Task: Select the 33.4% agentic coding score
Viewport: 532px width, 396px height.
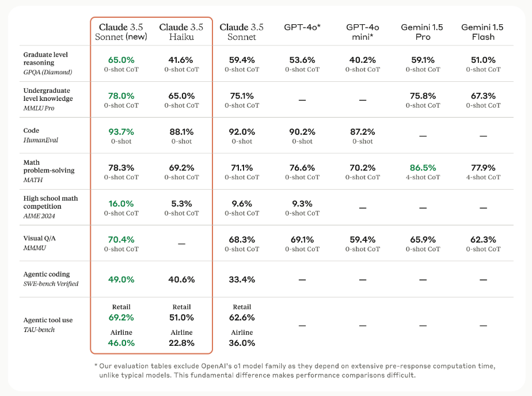Action: [242, 280]
